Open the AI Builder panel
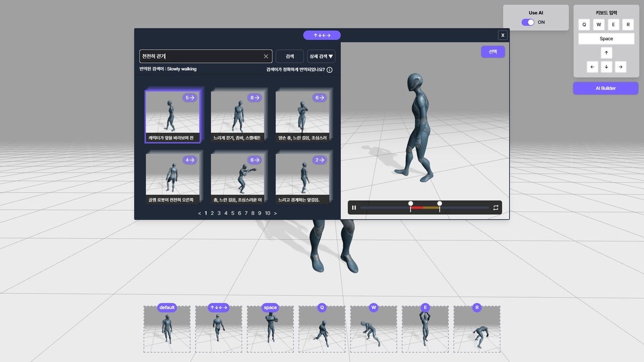Screen dimensions: 644x362 pyautogui.click(x=605, y=88)
